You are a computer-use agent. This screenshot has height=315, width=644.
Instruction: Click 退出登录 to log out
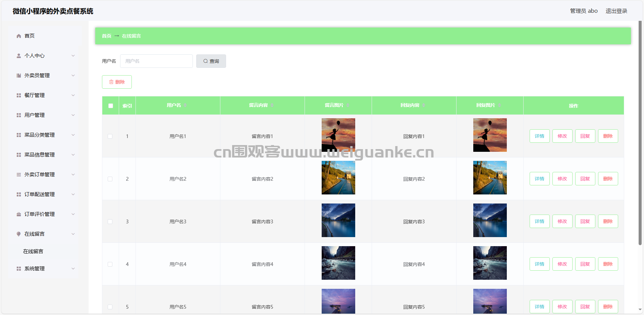tap(616, 11)
